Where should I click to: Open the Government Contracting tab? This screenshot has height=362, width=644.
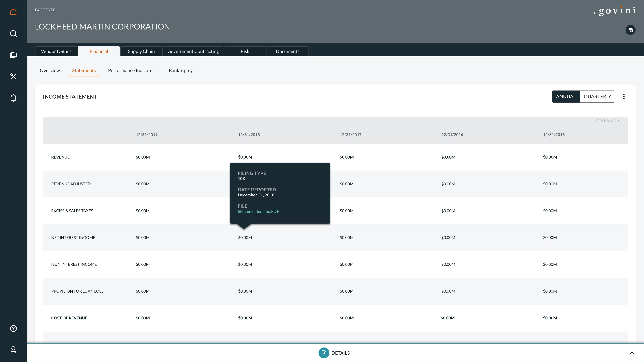click(x=193, y=51)
